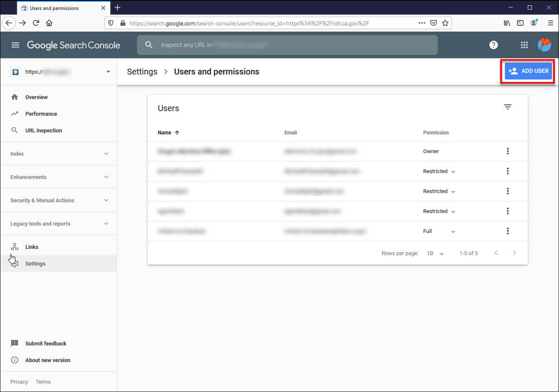Open the Google apps grid icon

tap(524, 45)
